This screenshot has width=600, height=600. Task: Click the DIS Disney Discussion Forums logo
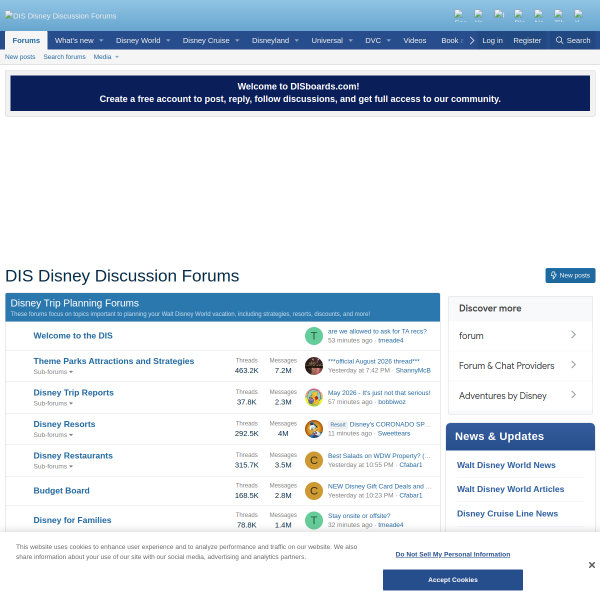(x=60, y=16)
